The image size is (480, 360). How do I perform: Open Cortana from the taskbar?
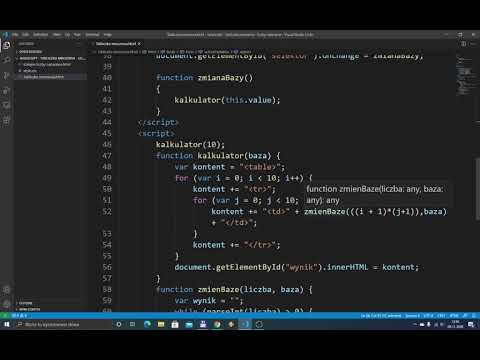point(119,324)
